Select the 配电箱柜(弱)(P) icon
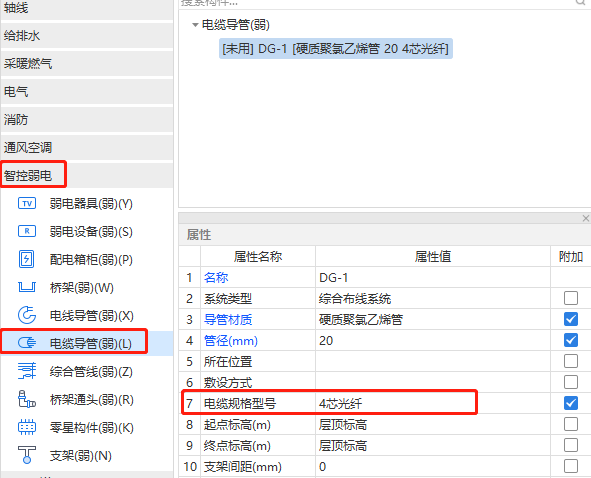The height and width of the screenshot is (478, 591). coord(26,259)
